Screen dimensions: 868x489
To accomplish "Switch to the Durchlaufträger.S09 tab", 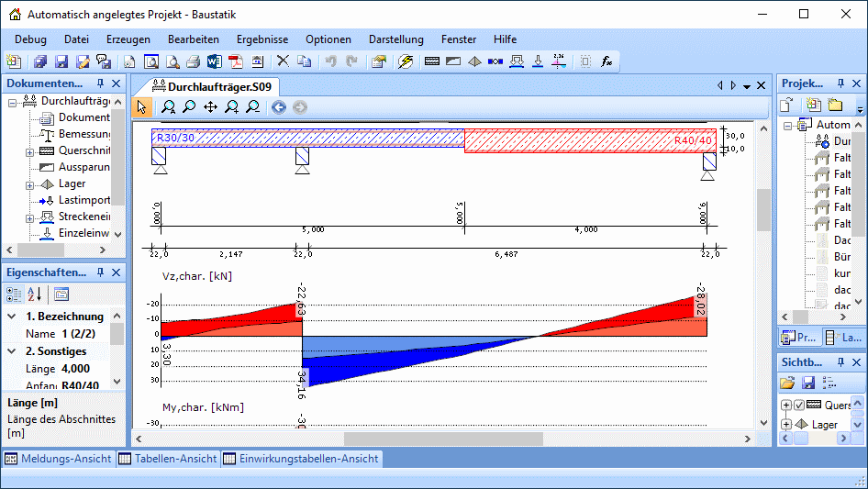I will (211, 86).
